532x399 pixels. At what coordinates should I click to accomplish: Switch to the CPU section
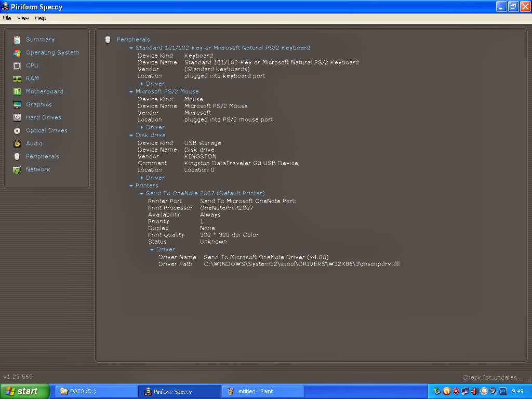click(x=32, y=65)
